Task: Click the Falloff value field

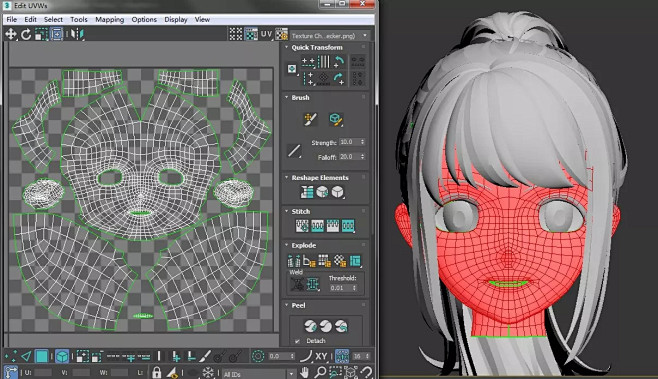Action: (349, 157)
